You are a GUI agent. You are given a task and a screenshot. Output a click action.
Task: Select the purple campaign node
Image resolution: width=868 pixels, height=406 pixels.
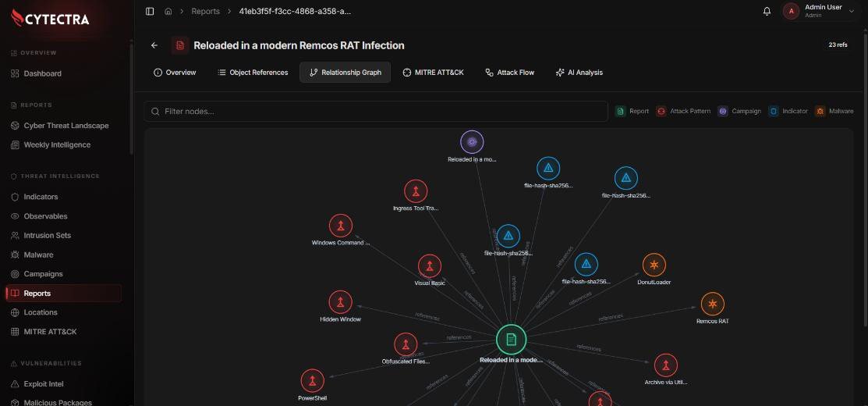point(472,142)
